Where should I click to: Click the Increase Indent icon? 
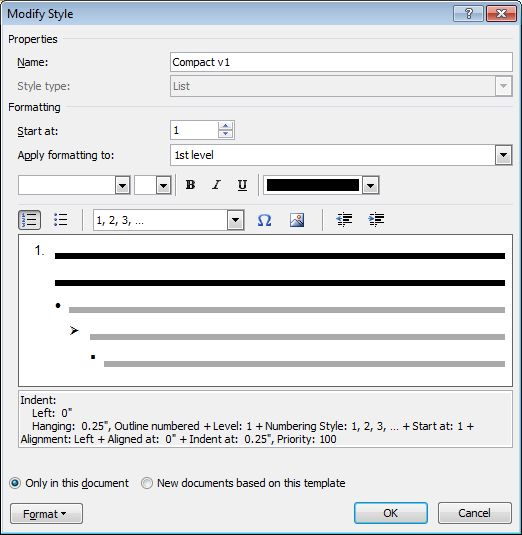point(376,220)
